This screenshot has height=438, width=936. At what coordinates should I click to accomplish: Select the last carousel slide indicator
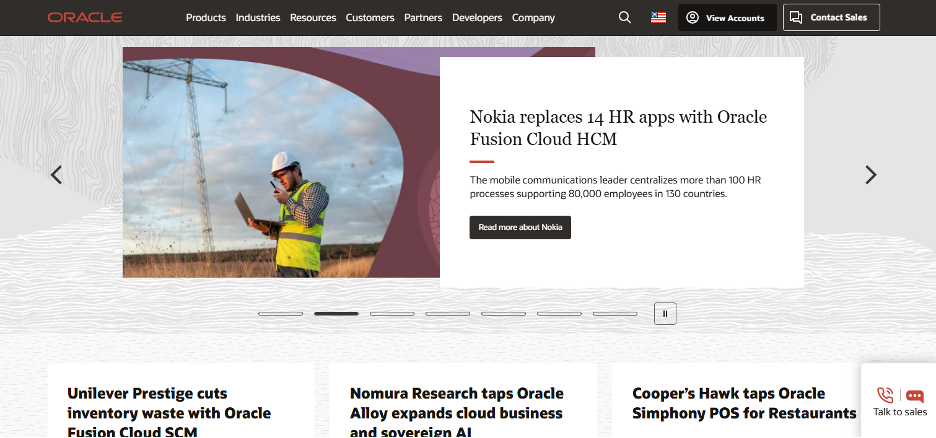click(x=615, y=313)
